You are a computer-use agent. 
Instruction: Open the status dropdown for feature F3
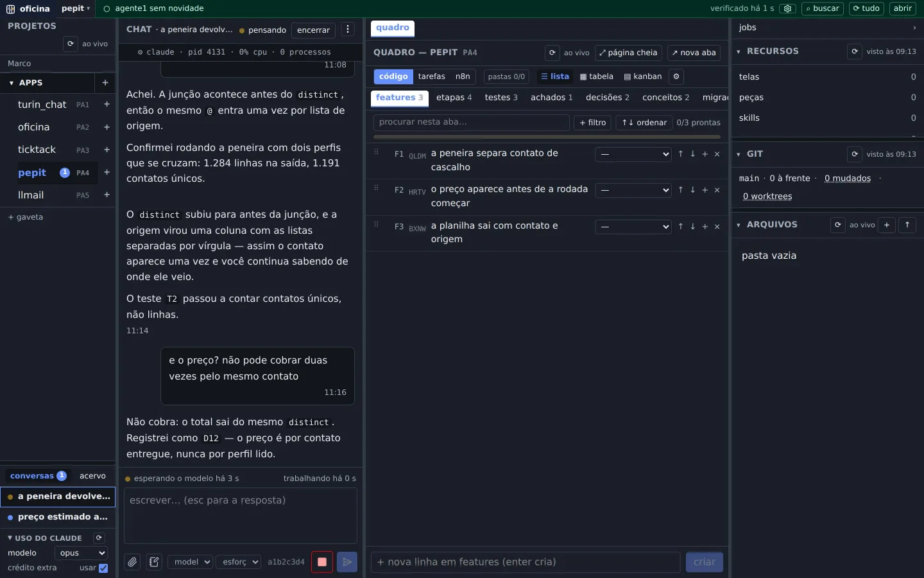633,227
